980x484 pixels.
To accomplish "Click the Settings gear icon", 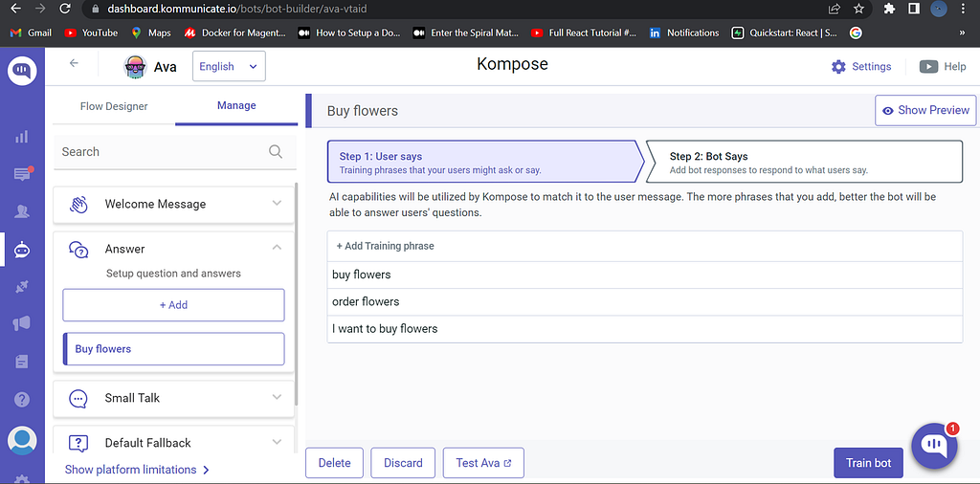I will coord(838,67).
